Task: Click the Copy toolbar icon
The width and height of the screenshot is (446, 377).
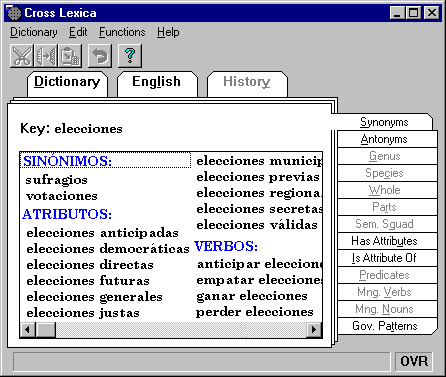Action: tap(45, 56)
